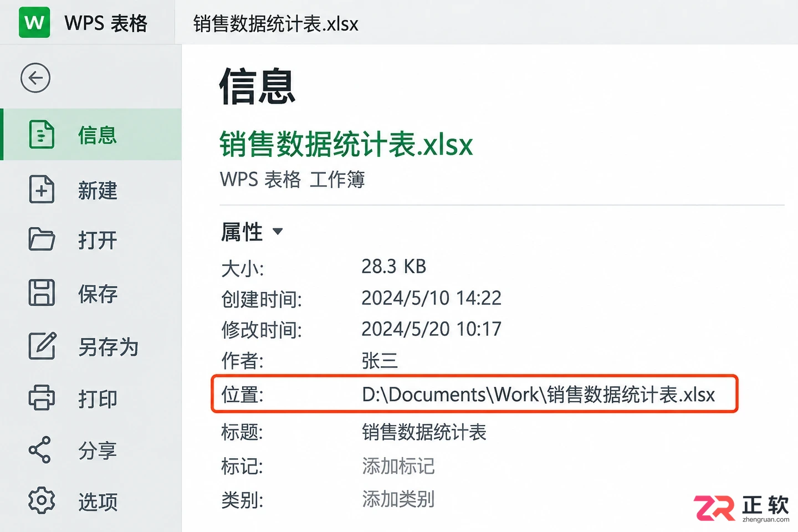798x532 pixels.
Task: Click the green 销售数据统计表.xlsx file name heading
Action: pos(346,144)
